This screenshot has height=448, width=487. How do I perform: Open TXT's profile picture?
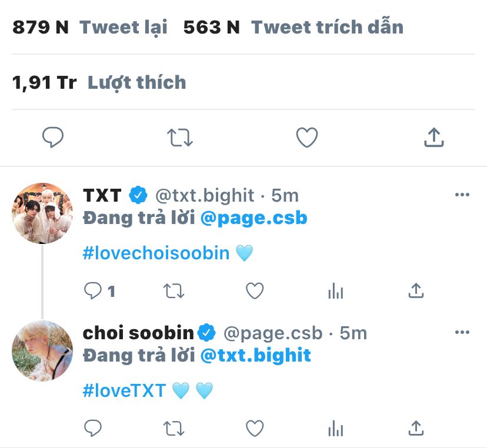(x=42, y=213)
